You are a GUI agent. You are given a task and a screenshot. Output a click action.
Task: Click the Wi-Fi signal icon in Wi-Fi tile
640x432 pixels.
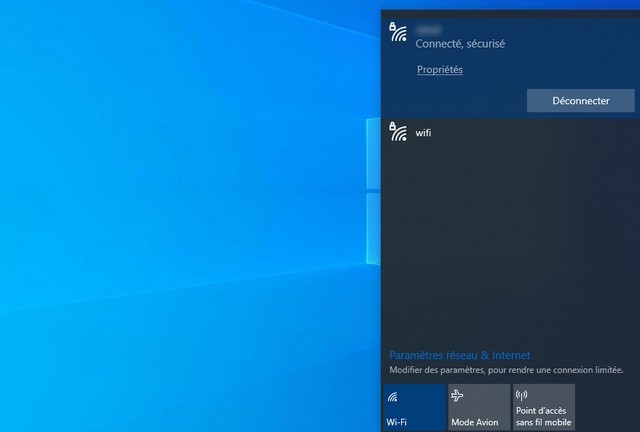coord(392,396)
